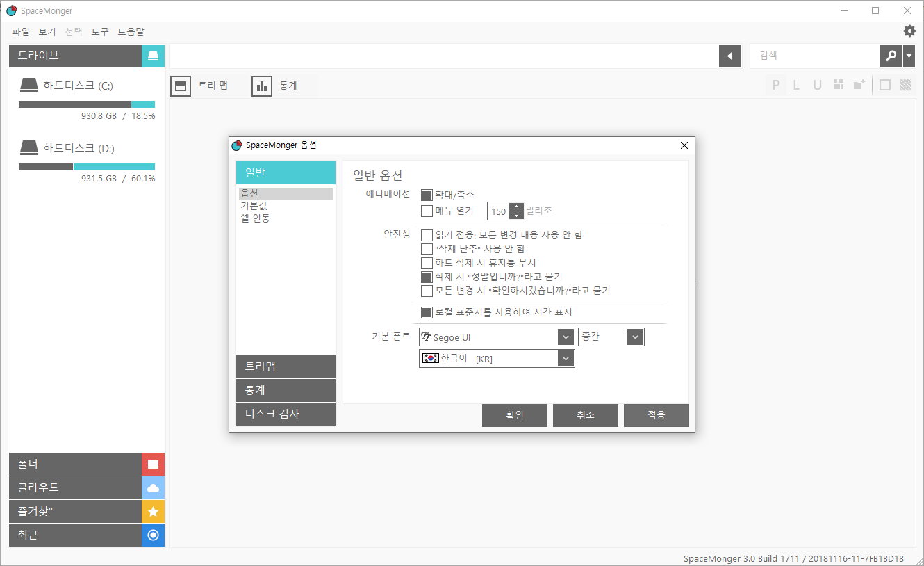Check 읽기 전용 read-only option
This screenshot has width=924, height=566.
point(427,235)
